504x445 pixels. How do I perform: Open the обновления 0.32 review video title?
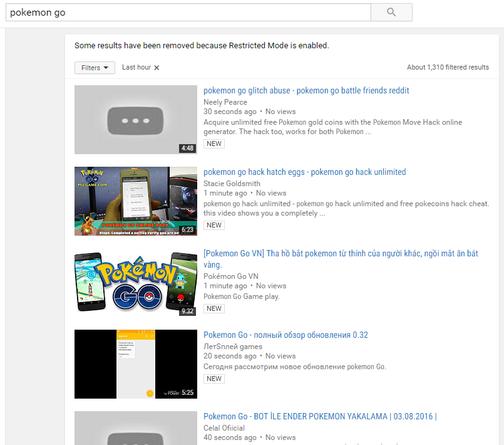pos(285,335)
